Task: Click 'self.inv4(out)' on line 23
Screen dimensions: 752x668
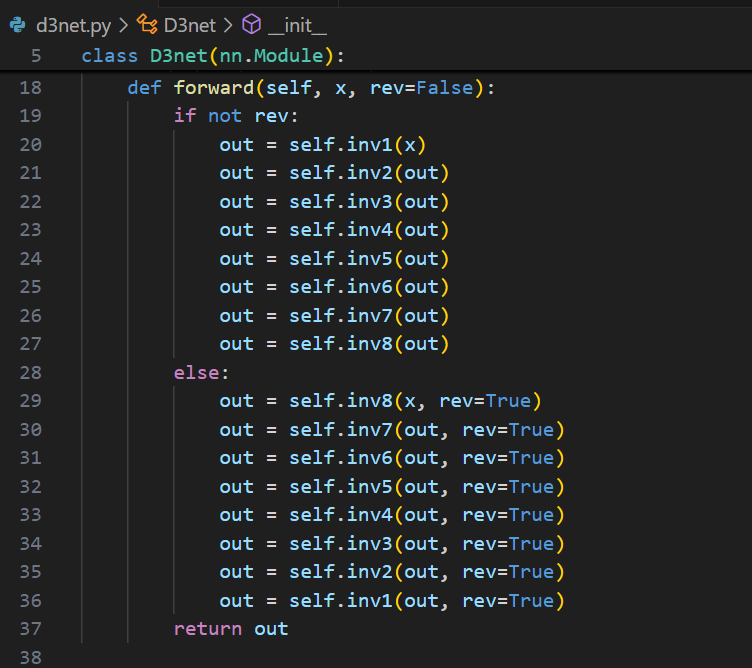Action: point(369,230)
